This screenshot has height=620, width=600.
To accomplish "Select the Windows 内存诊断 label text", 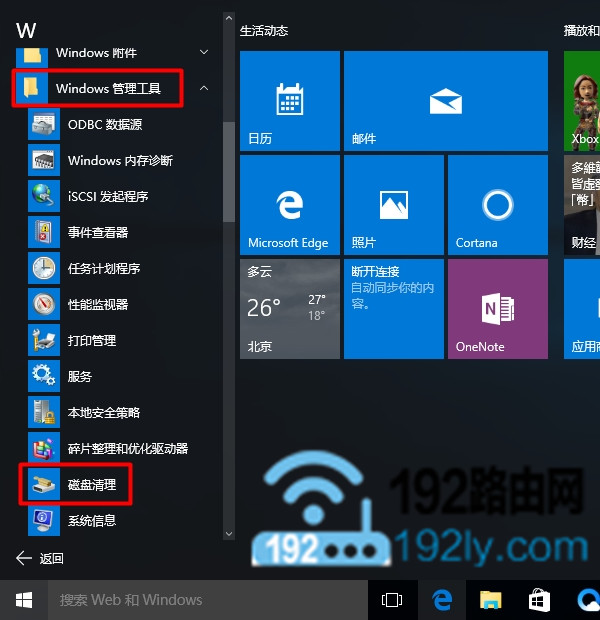I will (120, 160).
